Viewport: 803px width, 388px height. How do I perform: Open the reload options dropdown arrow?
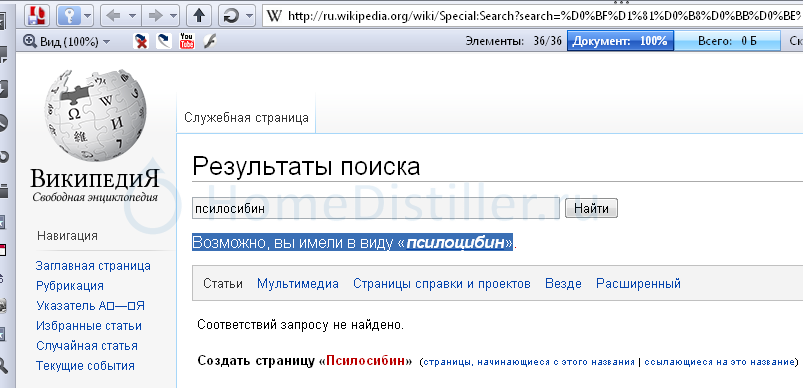click(249, 16)
